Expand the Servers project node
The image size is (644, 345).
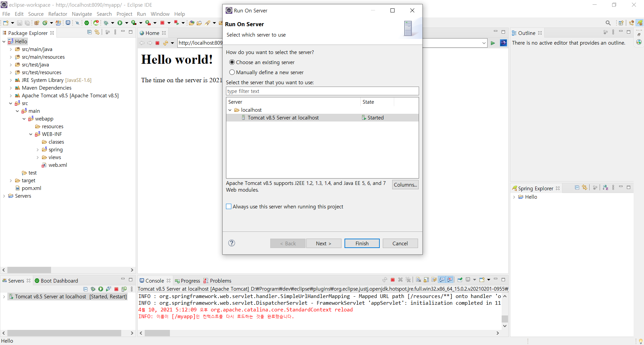coord(4,196)
